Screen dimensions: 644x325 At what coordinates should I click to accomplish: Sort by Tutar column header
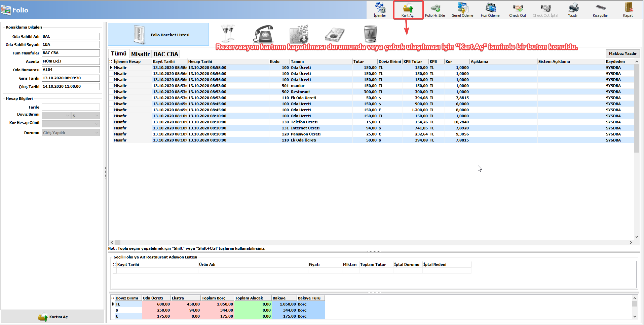(365, 62)
